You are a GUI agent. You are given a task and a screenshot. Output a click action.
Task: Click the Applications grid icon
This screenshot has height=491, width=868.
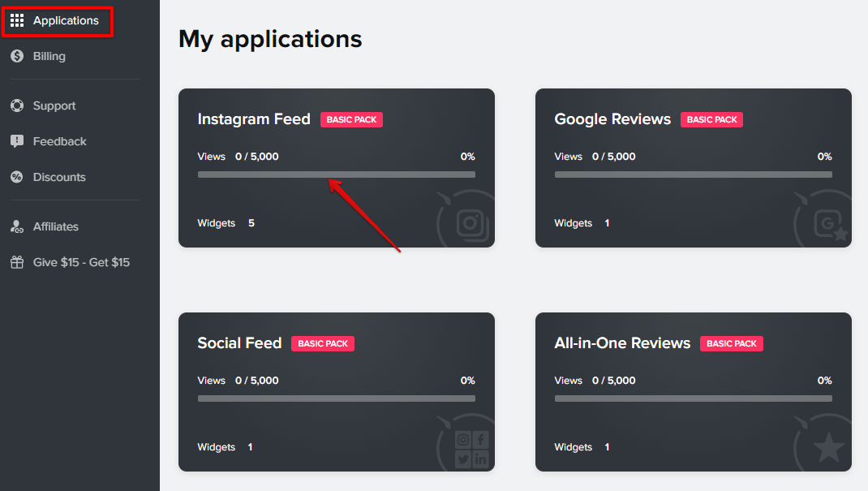point(17,20)
